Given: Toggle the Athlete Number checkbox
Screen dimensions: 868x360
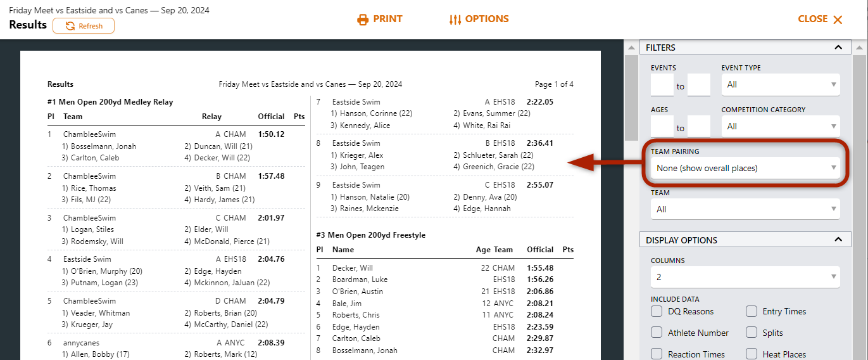Looking at the screenshot, I should pyautogui.click(x=657, y=333).
